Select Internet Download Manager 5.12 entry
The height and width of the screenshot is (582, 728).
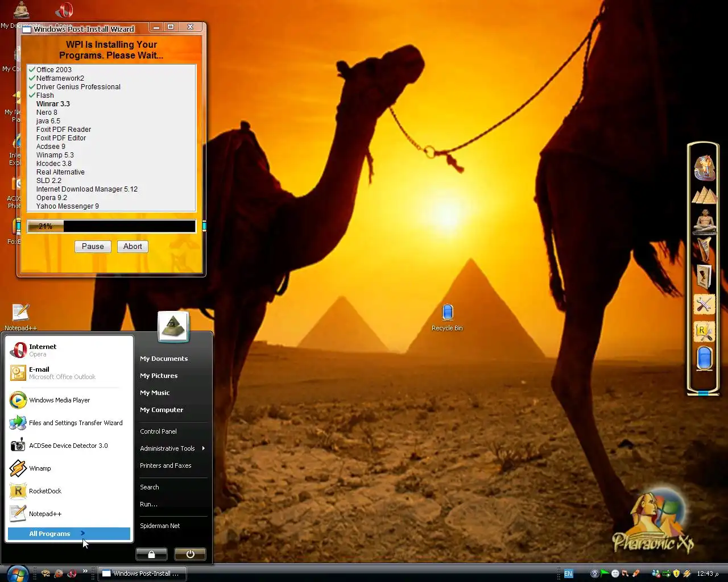click(x=87, y=189)
